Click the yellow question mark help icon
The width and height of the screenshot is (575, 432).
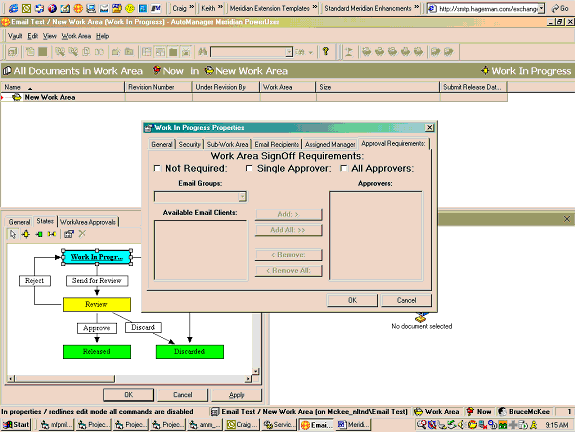326,51
